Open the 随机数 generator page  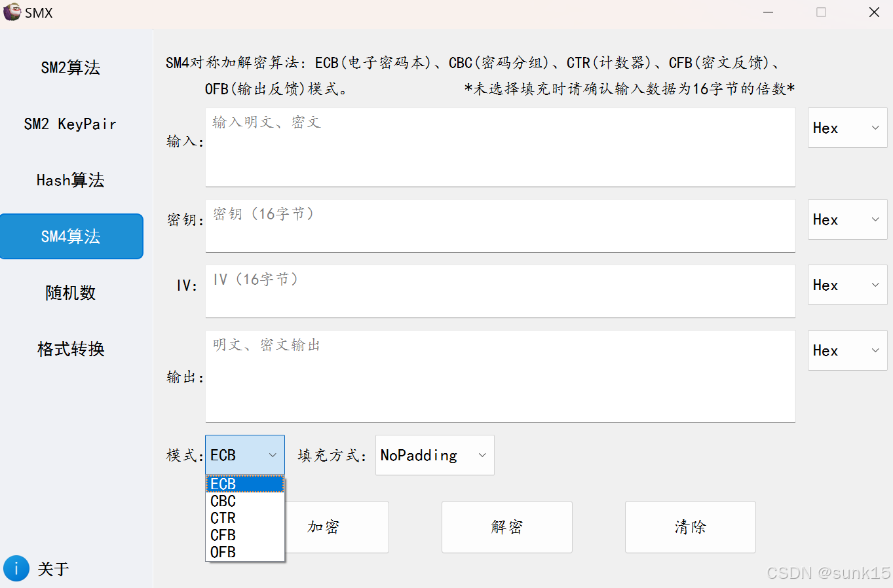[71, 293]
